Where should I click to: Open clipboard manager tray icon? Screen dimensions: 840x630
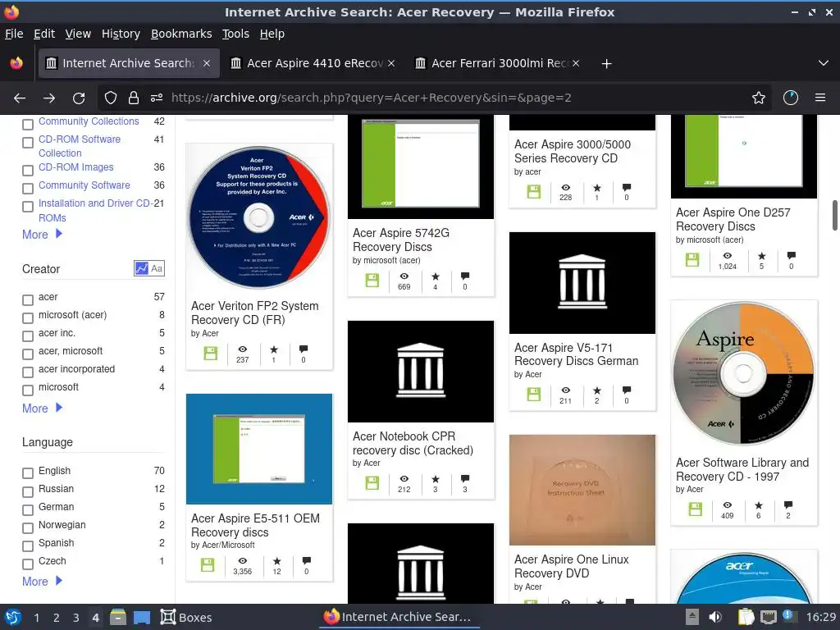point(746,617)
